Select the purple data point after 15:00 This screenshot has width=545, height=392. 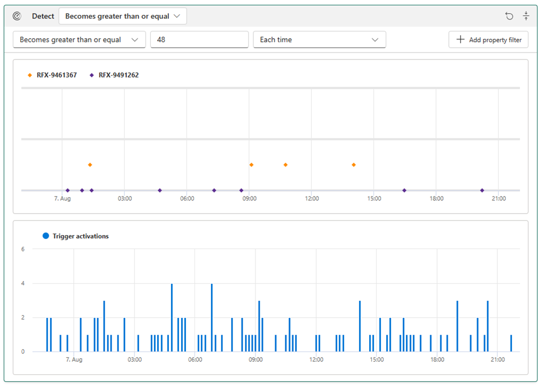tap(404, 191)
